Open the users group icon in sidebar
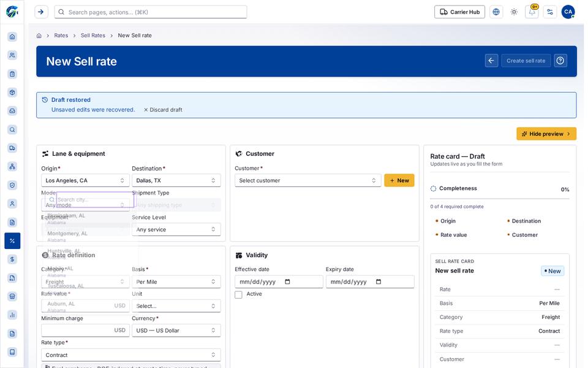Viewport: 588px width, 368px height. (12, 55)
